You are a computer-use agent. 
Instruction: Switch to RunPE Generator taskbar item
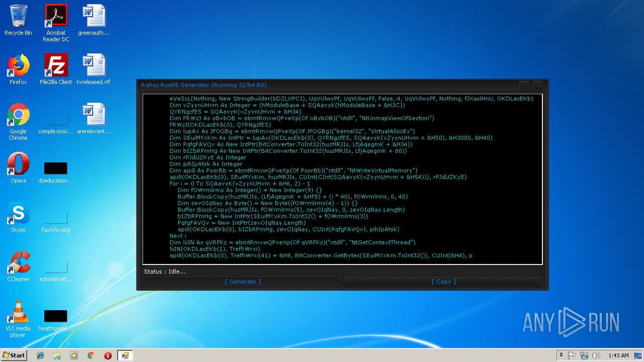tap(125, 355)
